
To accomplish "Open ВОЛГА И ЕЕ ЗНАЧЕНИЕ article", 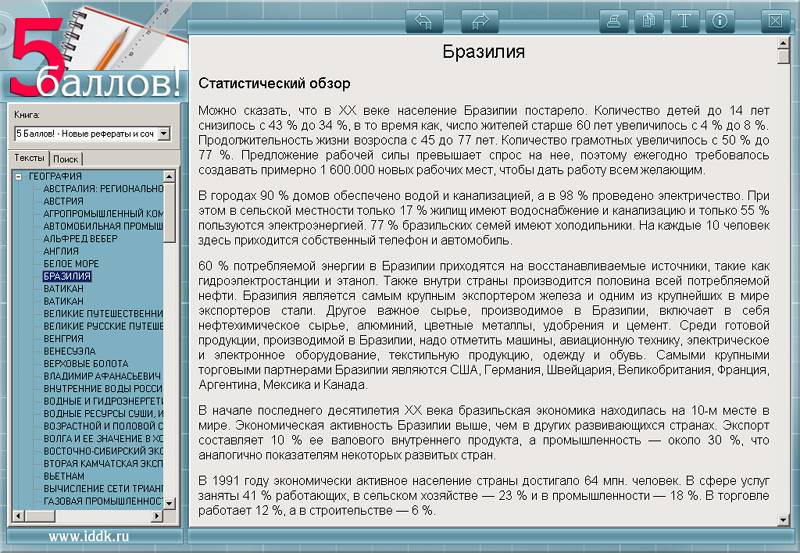I will pos(103,439).
